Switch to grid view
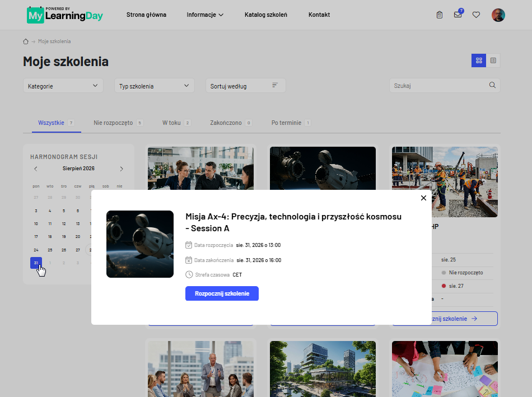The width and height of the screenshot is (532, 397). [479, 60]
